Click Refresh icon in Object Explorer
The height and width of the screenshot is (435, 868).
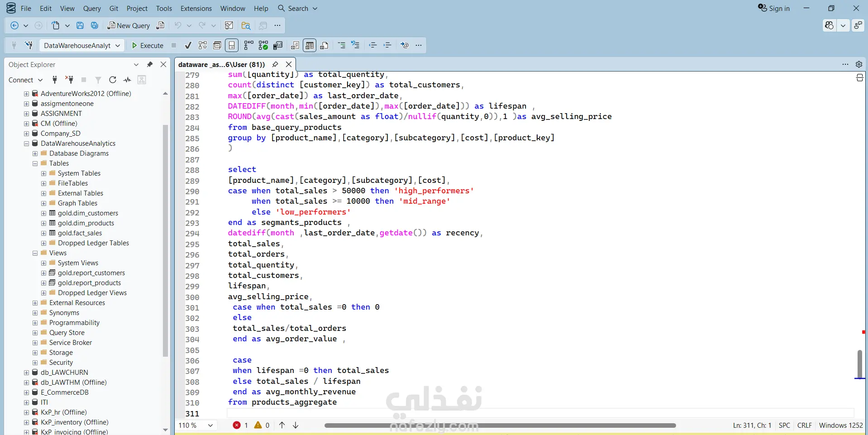click(113, 80)
